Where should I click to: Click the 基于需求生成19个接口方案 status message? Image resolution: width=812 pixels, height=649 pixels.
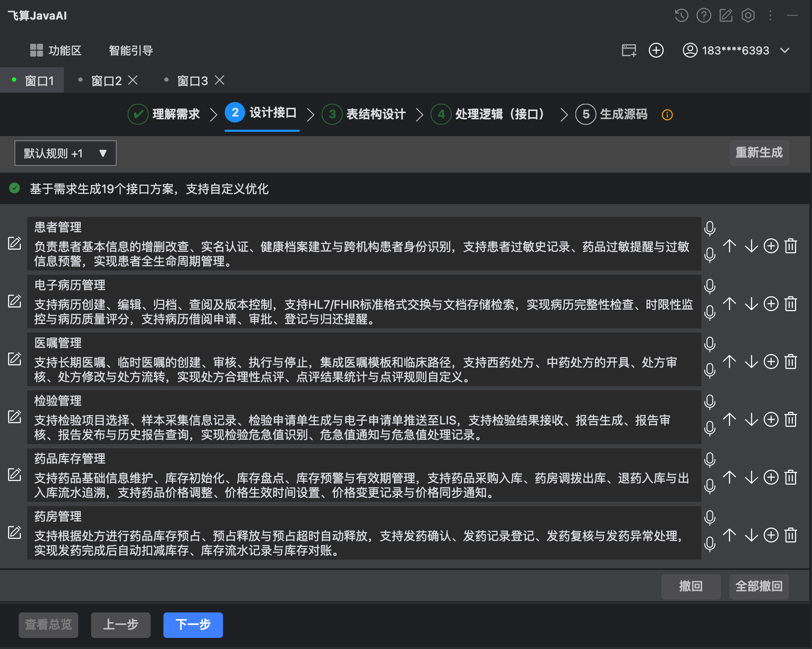click(x=149, y=189)
